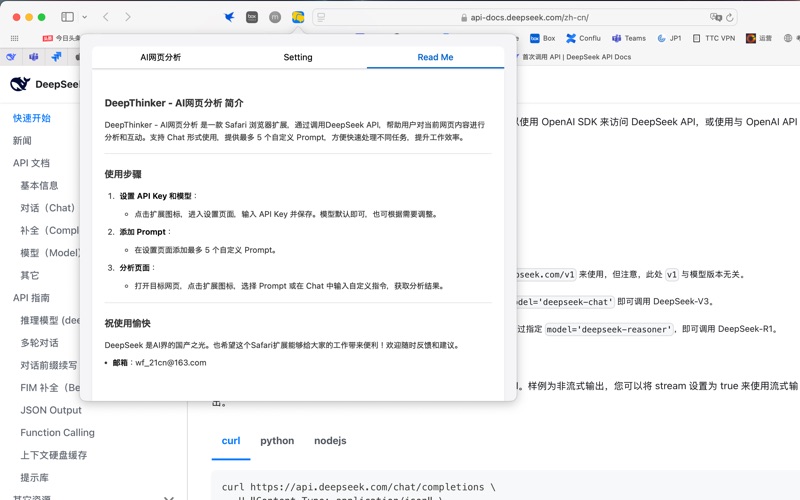Click the Safari sidebar toggle icon

click(67, 17)
